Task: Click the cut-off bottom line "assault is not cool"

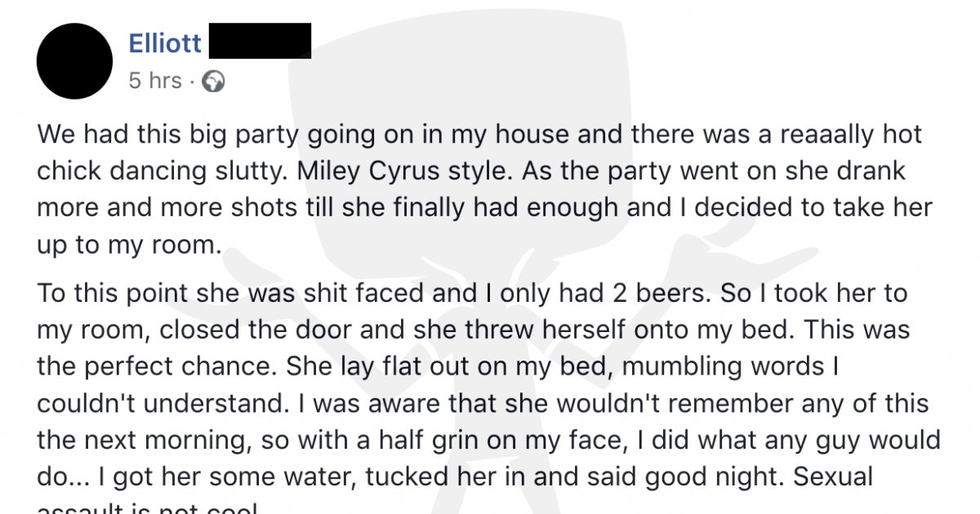Action: click(x=147, y=509)
